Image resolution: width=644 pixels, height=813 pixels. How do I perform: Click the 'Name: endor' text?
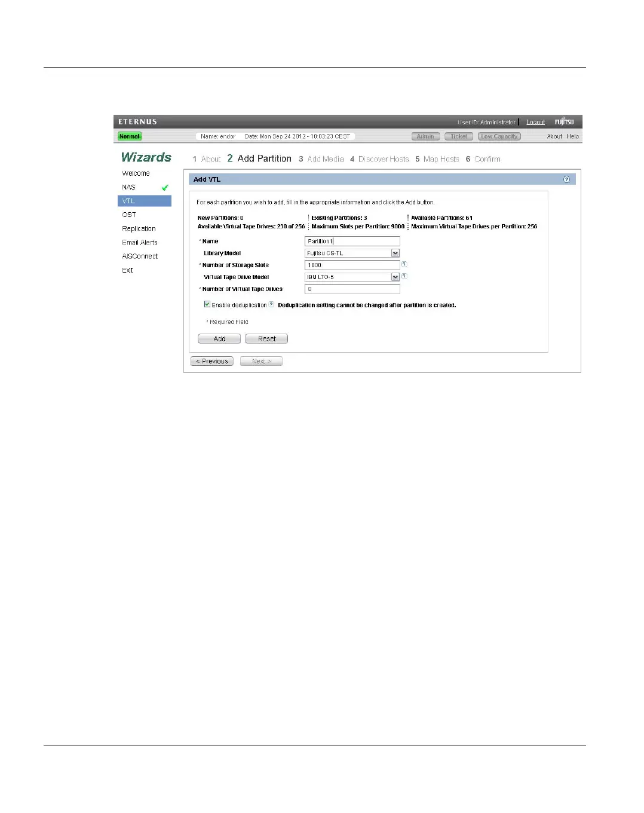click(x=218, y=136)
